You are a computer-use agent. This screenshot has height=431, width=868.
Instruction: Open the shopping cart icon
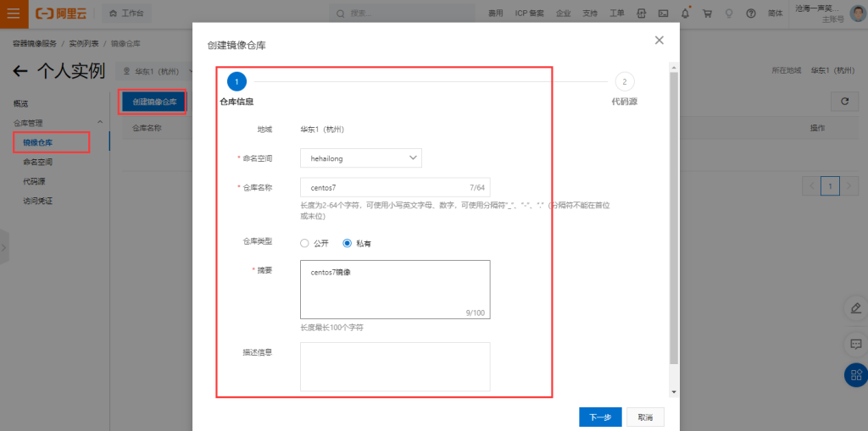[x=707, y=14]
